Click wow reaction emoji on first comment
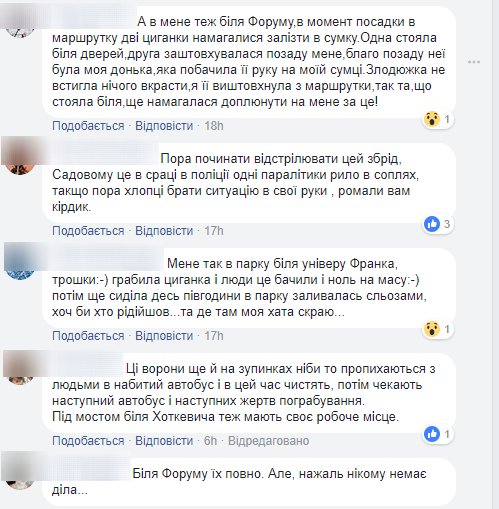Screen dimensions: 499x509 [432, 119]
